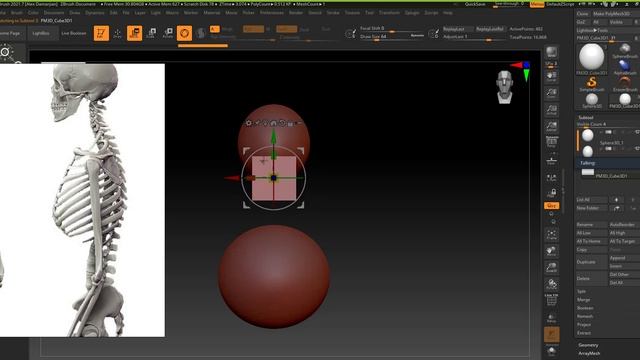The height and width of the screenshot is (360, 640).
Task: Select the EraserBrush tool icon
Action: coord(624,84)
